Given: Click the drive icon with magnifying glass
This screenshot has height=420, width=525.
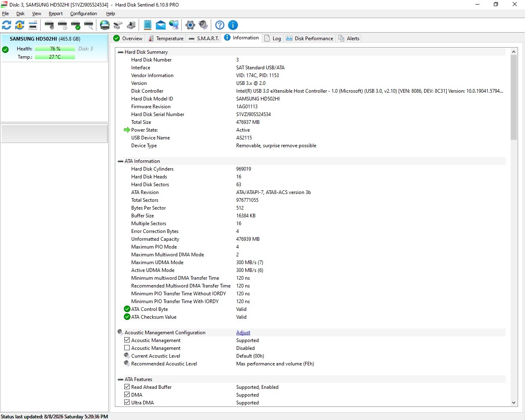Looking at the screenshot, I should click(x=89, y=25).
